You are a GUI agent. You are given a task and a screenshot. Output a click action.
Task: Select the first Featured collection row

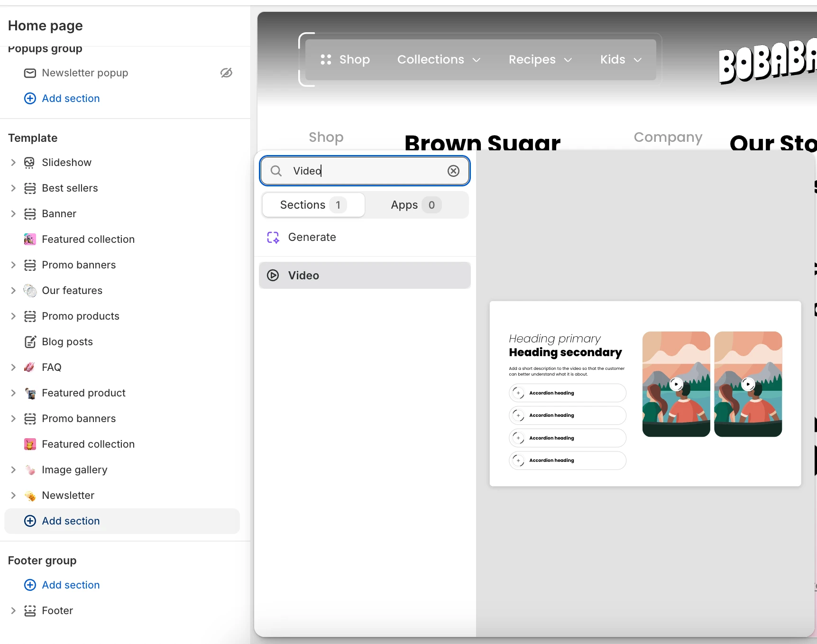[x=122, y=239]
